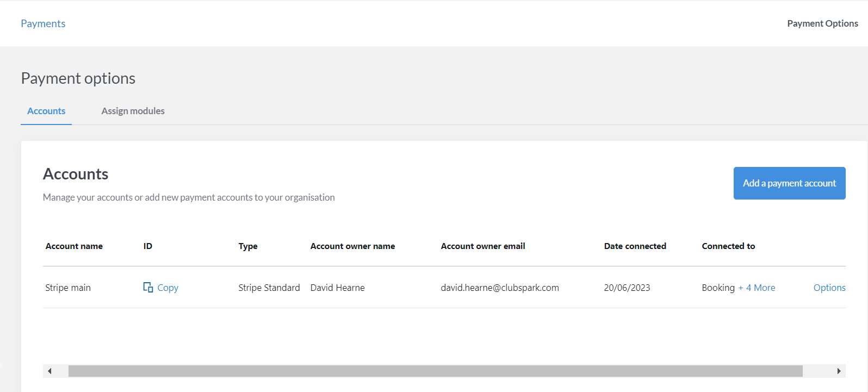Expand the '+ 4 More' connected modules link
Image resolution: width=868 pixels, height=392 pixels.
[757, 288]
